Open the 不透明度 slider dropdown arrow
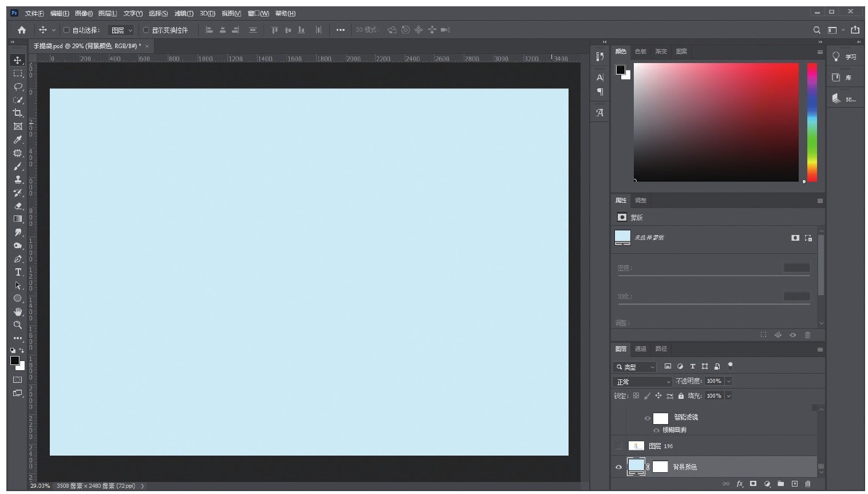Viewport: 868px width, 494px height. click(729, 381)
